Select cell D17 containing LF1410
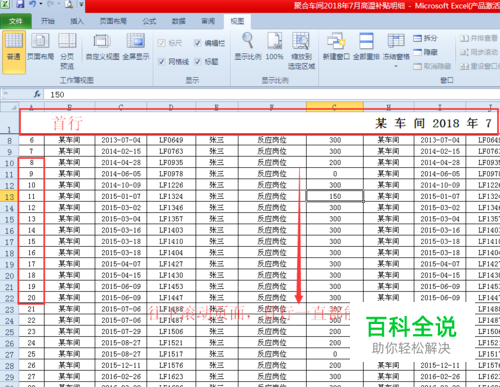Viewport: 500px width, 387px height. (x=171, y=241)
